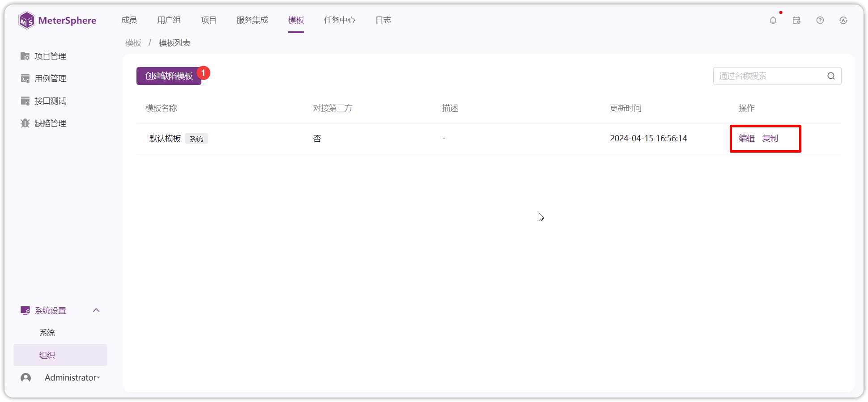
Task: Click the 系统设置 monitor icon
Action: tap(25, 310)
